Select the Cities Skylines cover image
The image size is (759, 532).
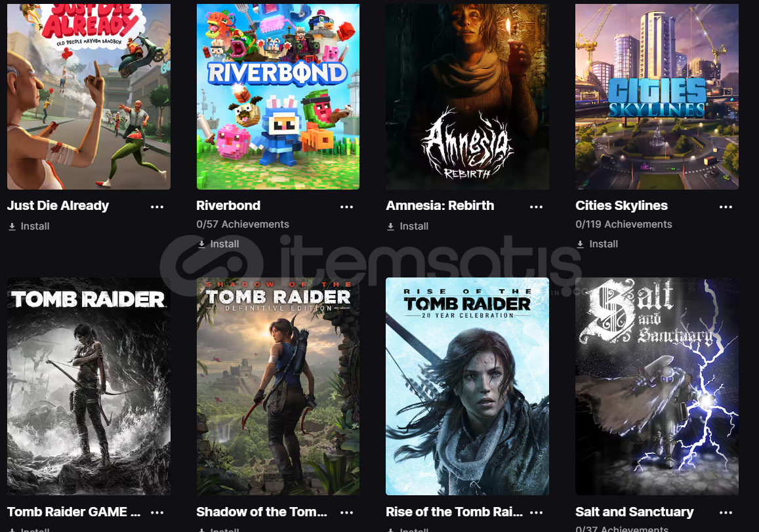pyautogui.click(x=657, y=96)
